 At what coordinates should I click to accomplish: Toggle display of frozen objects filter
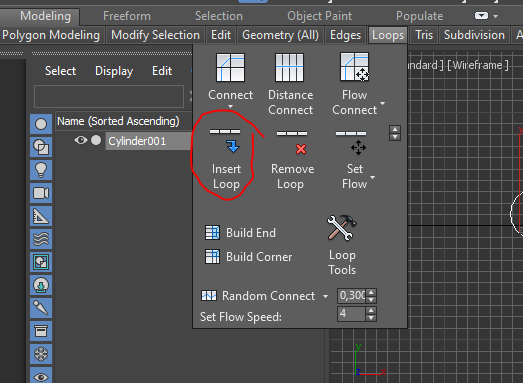[41, 354]
